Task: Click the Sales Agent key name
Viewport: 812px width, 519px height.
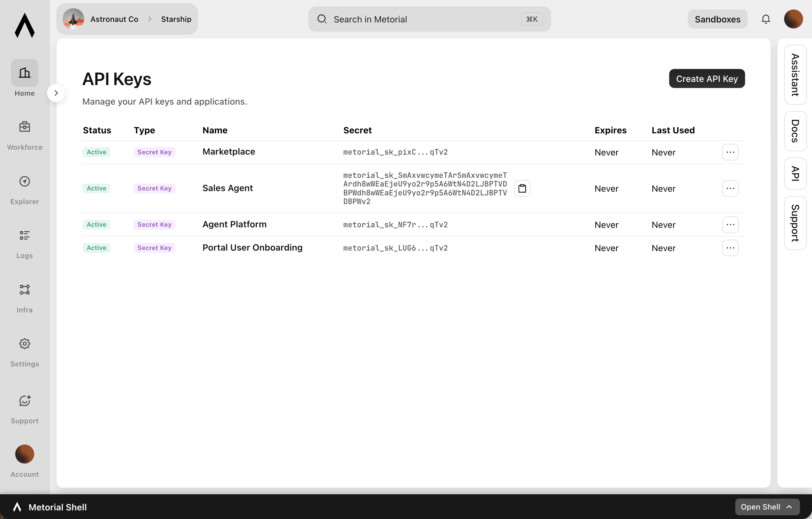Action: (228, 188)
